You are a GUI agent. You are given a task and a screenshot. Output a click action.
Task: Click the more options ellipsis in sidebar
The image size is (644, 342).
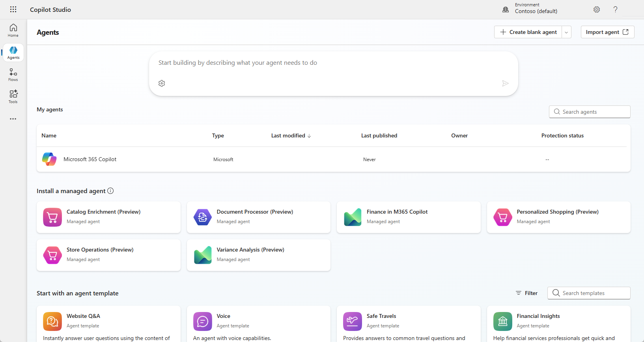pyautogui.click(x=13, y=119)
